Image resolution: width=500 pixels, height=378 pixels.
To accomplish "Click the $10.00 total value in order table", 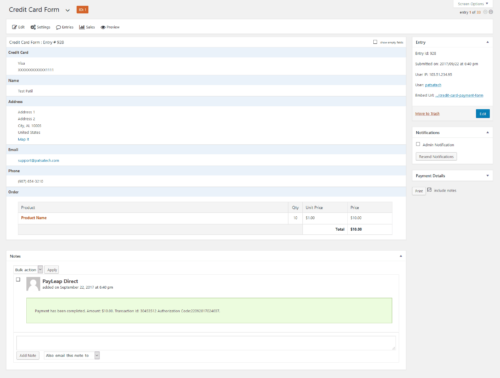I will tap(356, 229).
